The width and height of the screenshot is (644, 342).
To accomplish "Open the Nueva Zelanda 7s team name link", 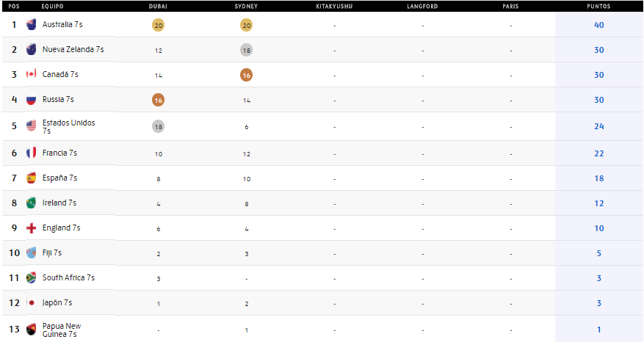I will (x=73, y=50).
